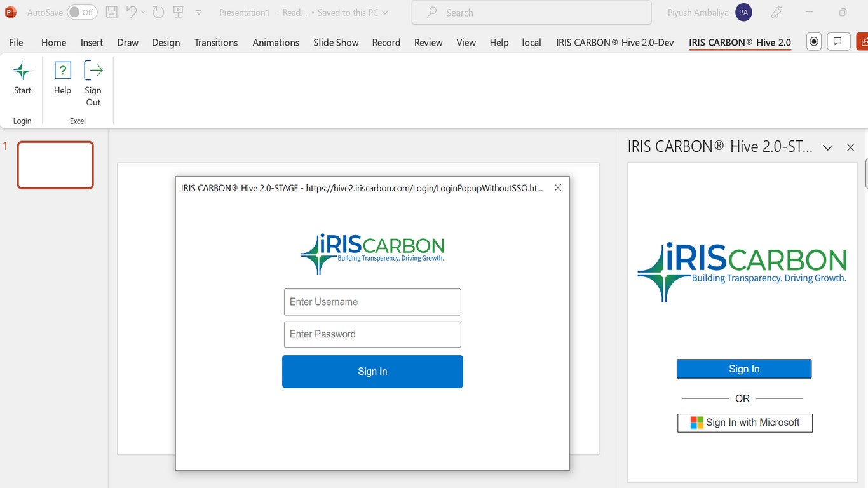The width and height of the screenshot is (868, 488).
Task: Close the IRIS CARBON task pane
Action: (850, 147)
